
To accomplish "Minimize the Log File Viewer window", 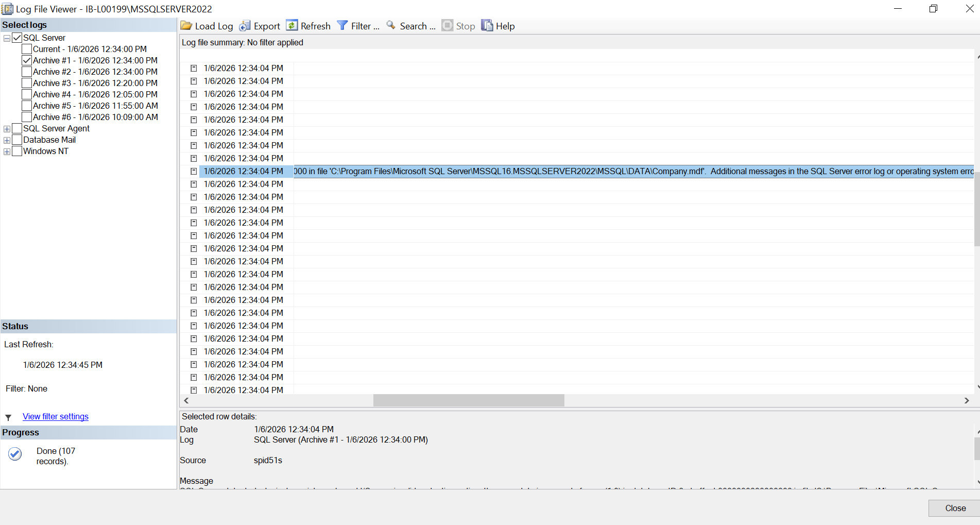I will pyautogui.click(x=898, y=9).
